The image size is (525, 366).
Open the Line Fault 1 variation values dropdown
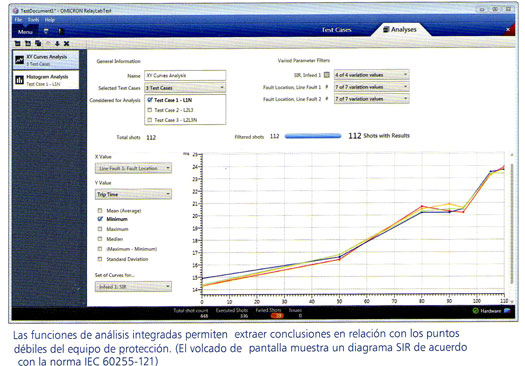click(371, 87)
